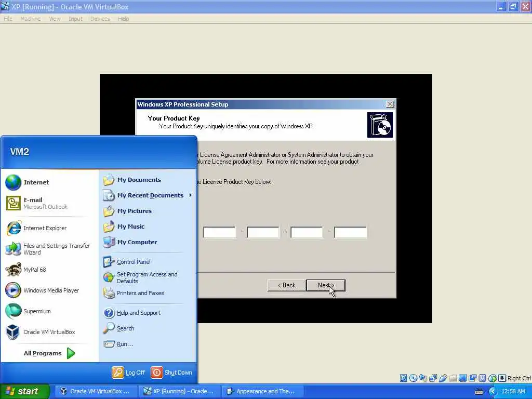Click the third visible product key field

[307, 232]
